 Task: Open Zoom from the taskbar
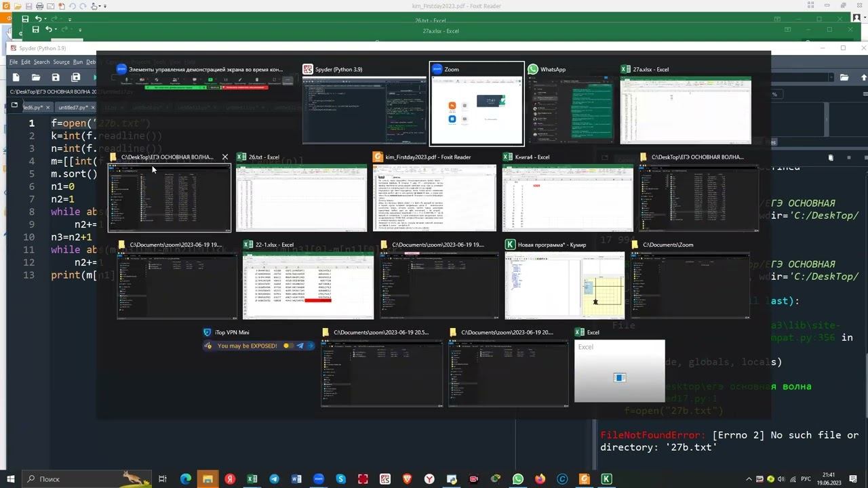[319, 479]
